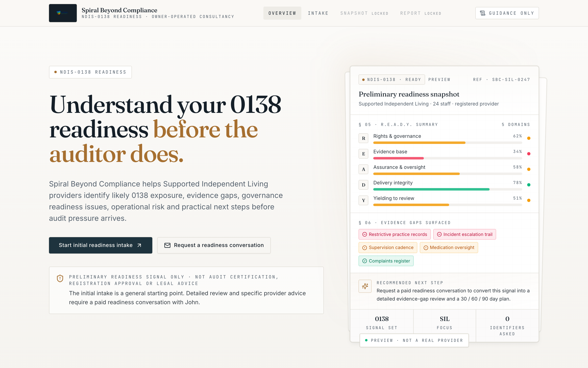This screenshot has width=588, height=368.
Task: Click the 'Preview · Not a real provider' label
Action: pos(414,340)
